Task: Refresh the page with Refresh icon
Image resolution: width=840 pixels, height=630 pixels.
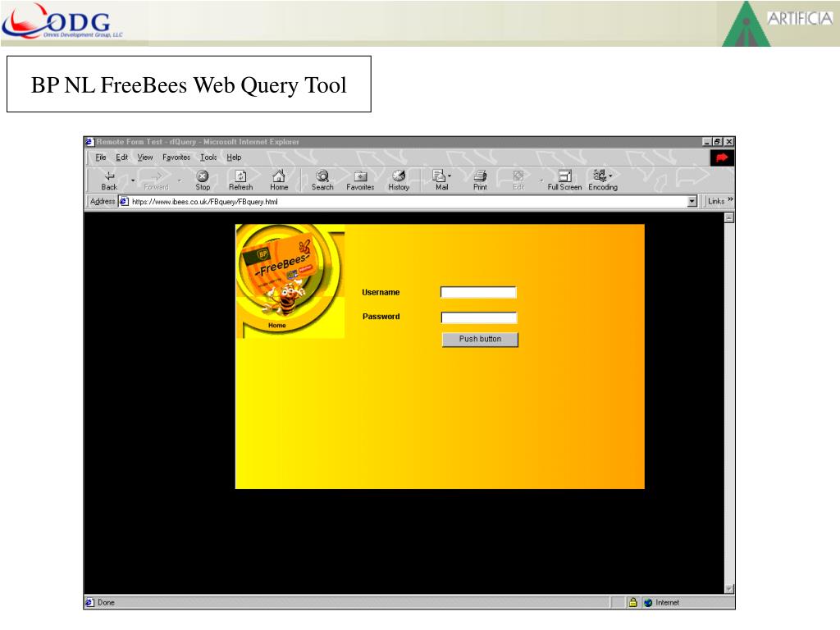Action: [x=240, y=180]
